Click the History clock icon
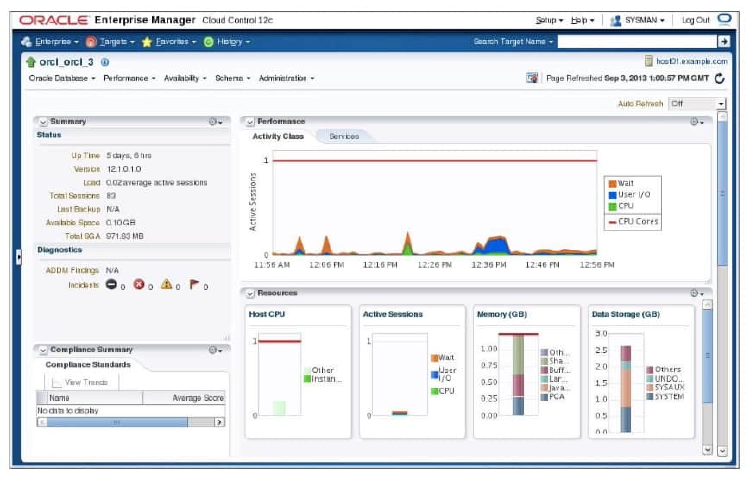The width and height of the screenshot is (750, 480). 209,42
